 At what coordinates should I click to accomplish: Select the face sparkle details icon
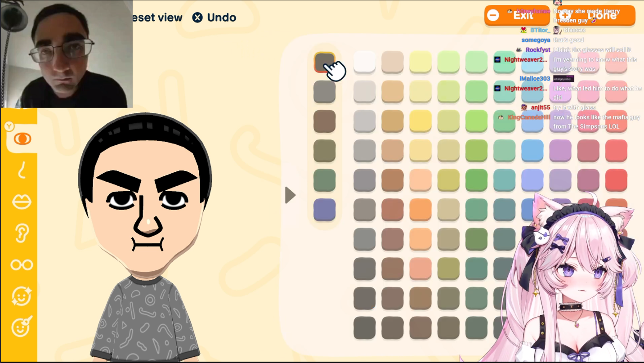(21, 296)
